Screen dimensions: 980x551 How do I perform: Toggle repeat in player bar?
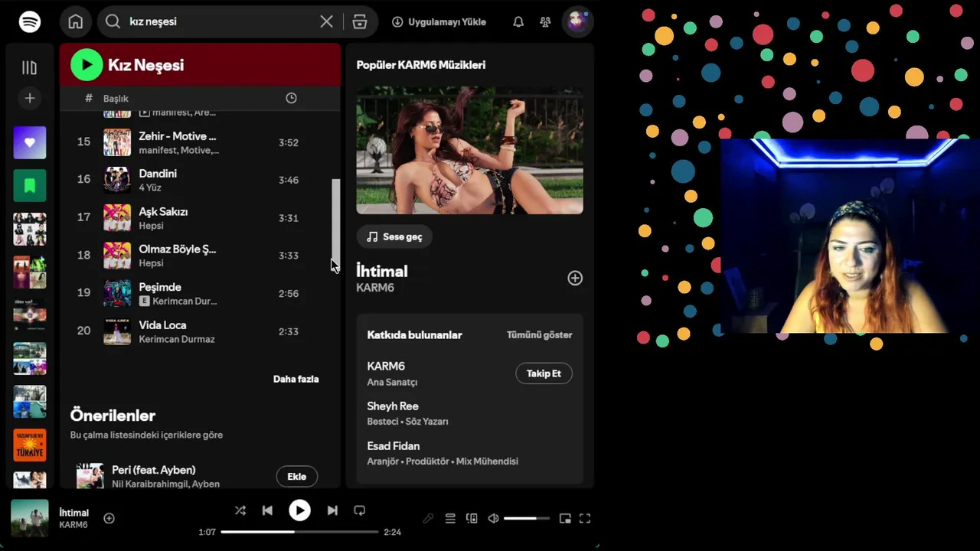359,510
